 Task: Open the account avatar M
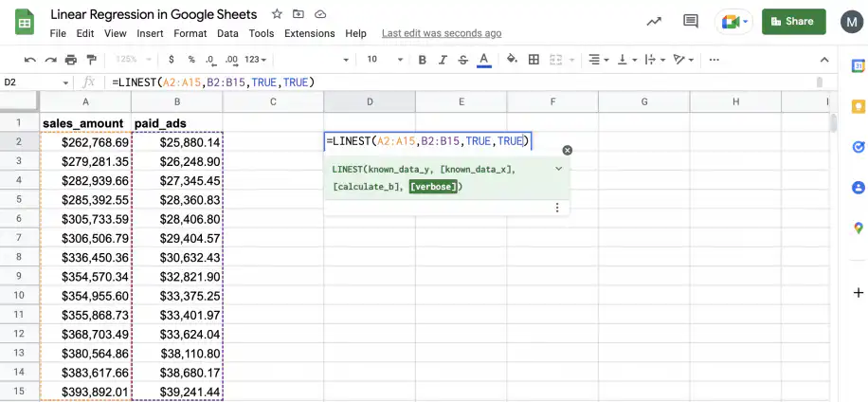tap(852, 22)
